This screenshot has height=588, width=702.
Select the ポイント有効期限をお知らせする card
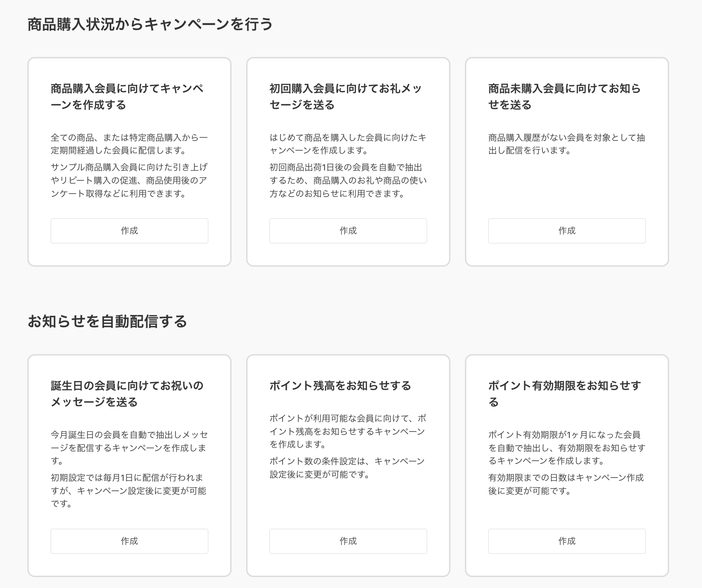(x=567, y=465)
